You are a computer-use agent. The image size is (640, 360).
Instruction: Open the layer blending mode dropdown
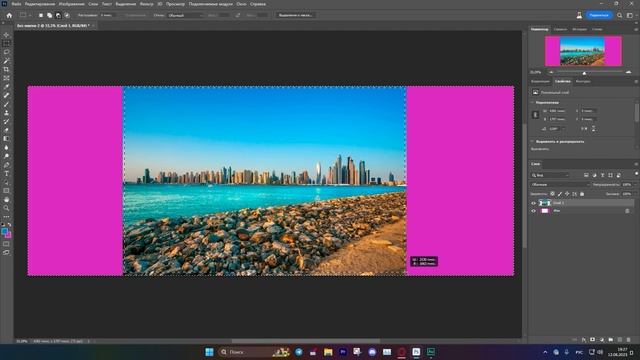(560, 185)
